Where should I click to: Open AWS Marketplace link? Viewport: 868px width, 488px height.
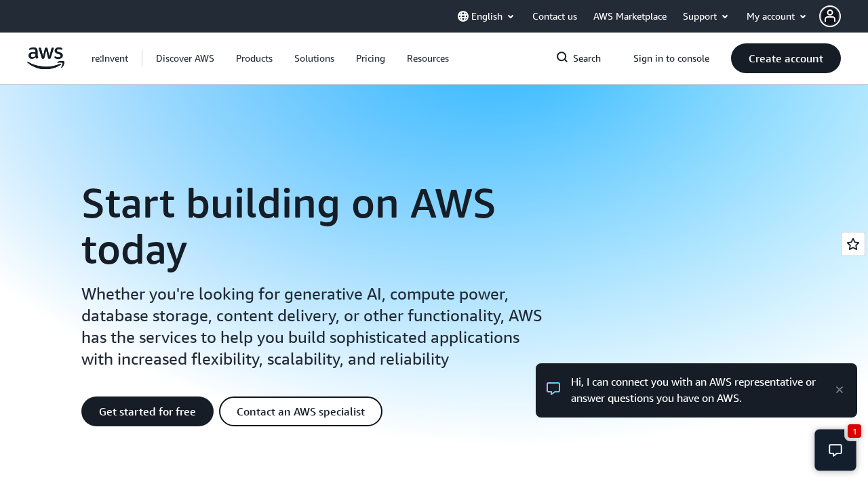(629, 16)
